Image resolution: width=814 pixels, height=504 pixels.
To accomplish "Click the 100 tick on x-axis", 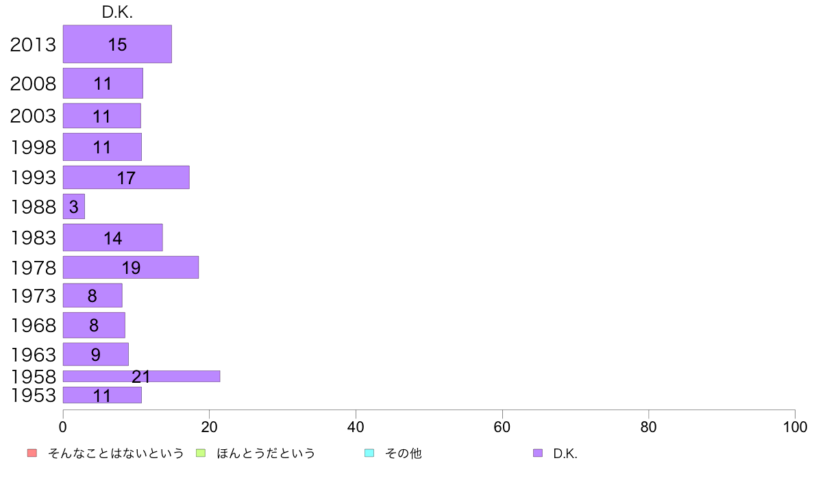I will (x=795, y=427).
